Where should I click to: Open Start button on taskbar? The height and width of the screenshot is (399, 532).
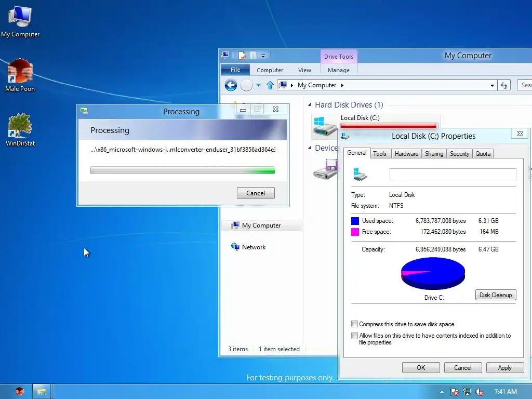(x=20, y=392)
